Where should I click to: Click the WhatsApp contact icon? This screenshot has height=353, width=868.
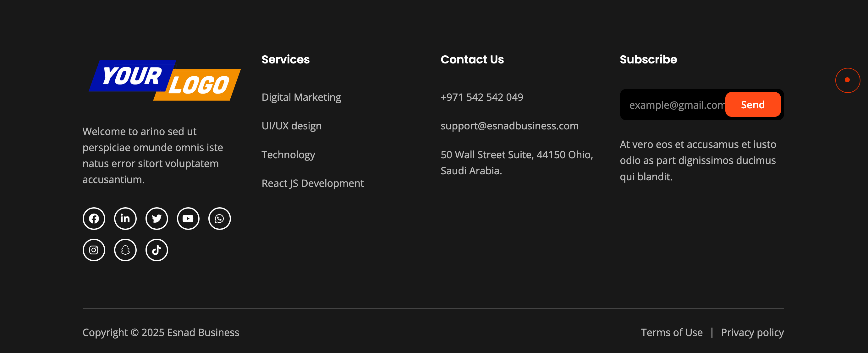pyautogui.click(x=219, y=219)
